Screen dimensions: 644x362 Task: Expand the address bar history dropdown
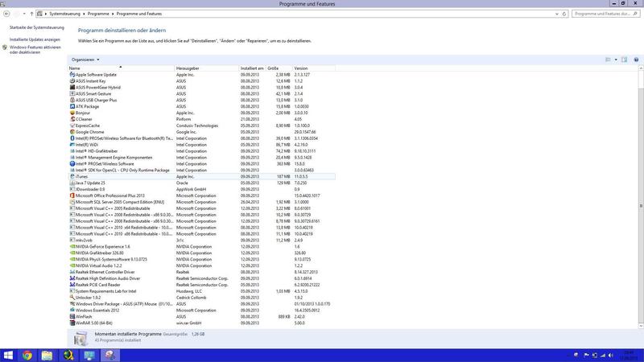tap(557, 14)
